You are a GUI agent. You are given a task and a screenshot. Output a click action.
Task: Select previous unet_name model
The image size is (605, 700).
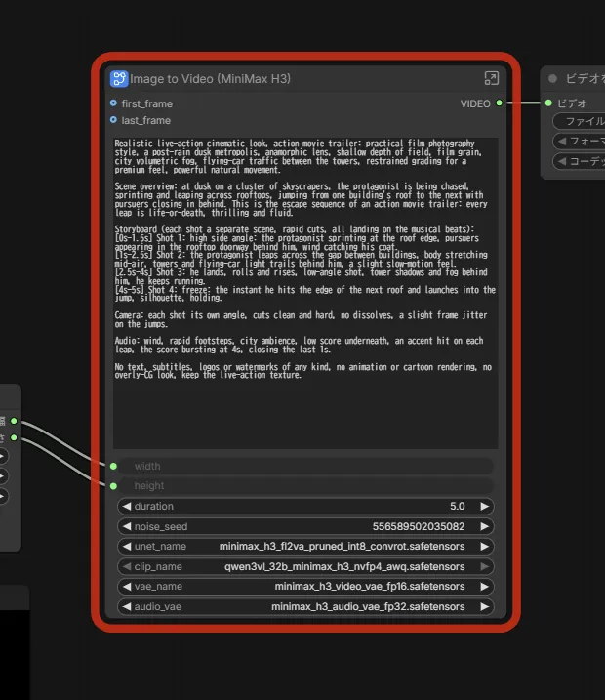coord(127,547)
